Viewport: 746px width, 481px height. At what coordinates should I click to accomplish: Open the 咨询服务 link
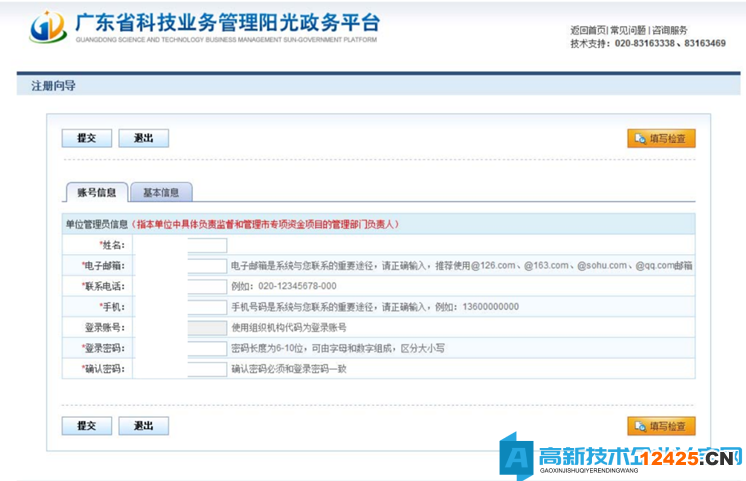[x=669, y=30]
